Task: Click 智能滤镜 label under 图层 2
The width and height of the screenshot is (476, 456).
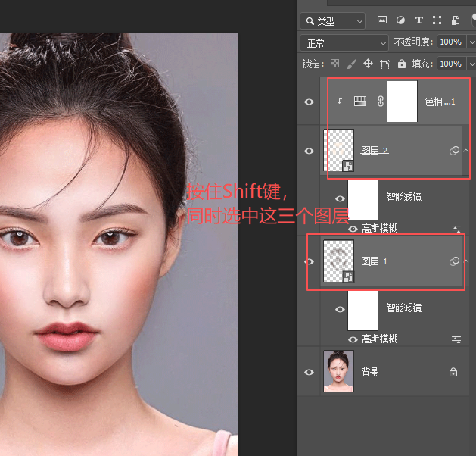Action: (404, 198)
